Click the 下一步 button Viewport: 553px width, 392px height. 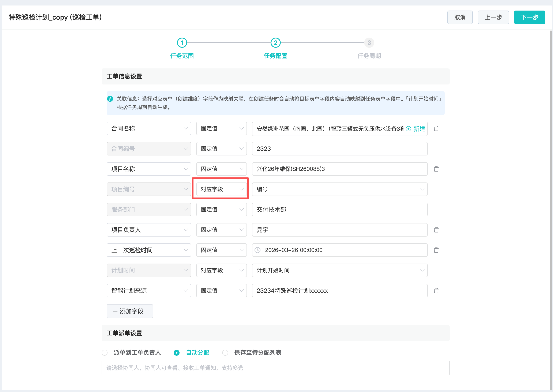pos(529,17)
